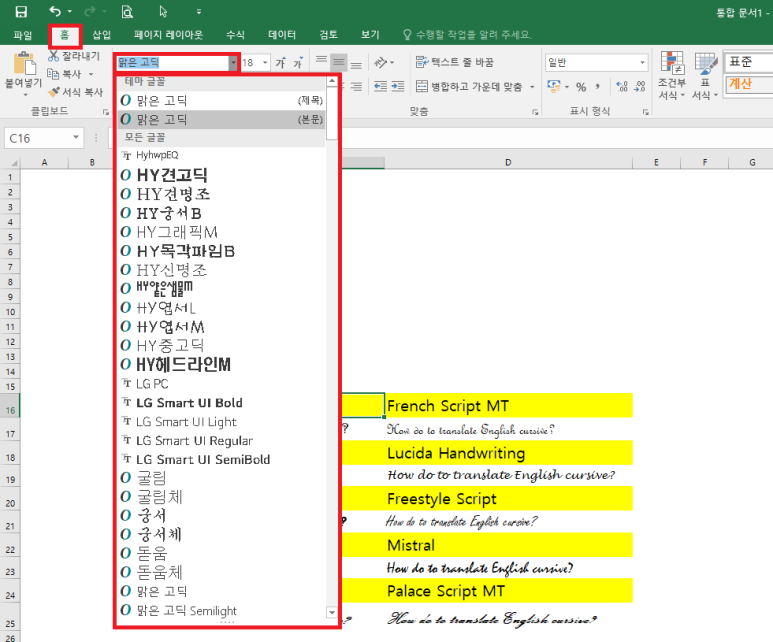Click the decrease decimal icon
The width and height of the screenshot is (773, 642).
point(640,87)
